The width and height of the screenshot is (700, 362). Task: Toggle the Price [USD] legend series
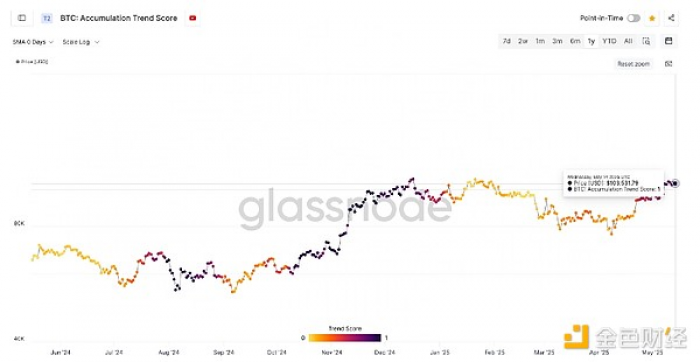click(x=32, y=62)
